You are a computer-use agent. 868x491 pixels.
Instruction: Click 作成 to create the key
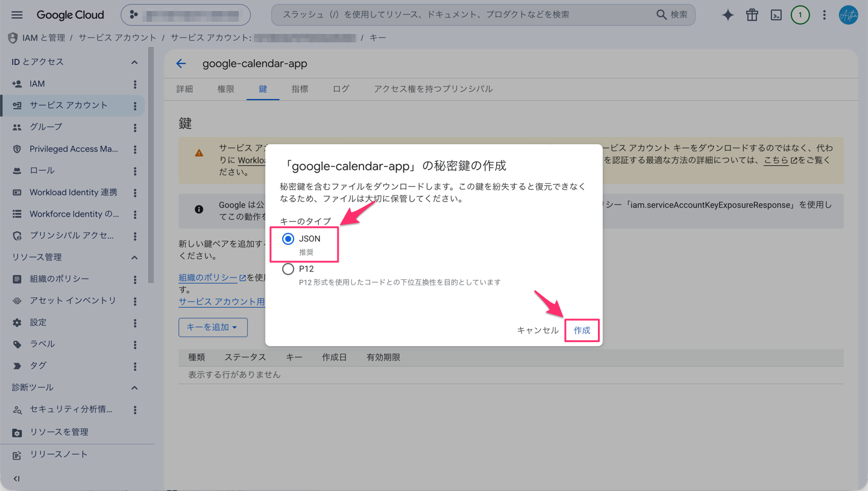click(582, 331)
